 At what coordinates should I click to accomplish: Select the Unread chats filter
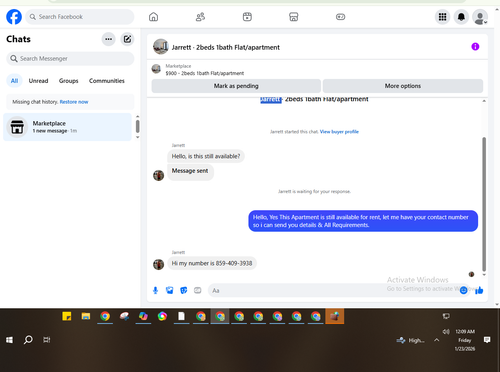pyautogui.click(x=38, y=81)
